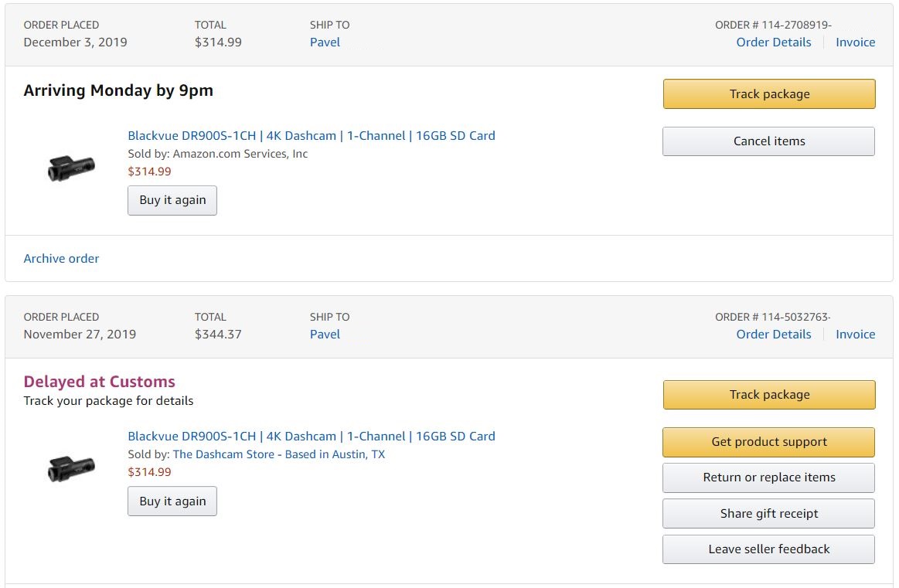Leave seller feedback for the dashcam order

tap(768, 549)
